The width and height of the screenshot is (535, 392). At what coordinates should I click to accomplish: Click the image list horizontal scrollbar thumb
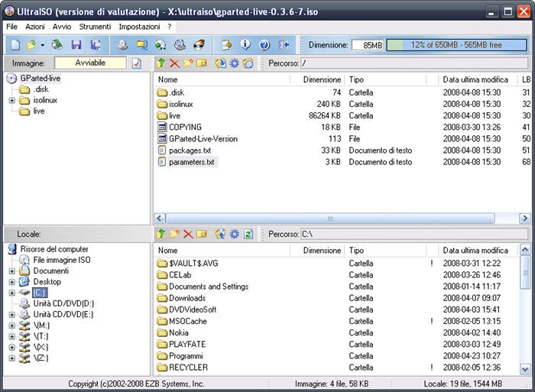click(x=330, y=219)
